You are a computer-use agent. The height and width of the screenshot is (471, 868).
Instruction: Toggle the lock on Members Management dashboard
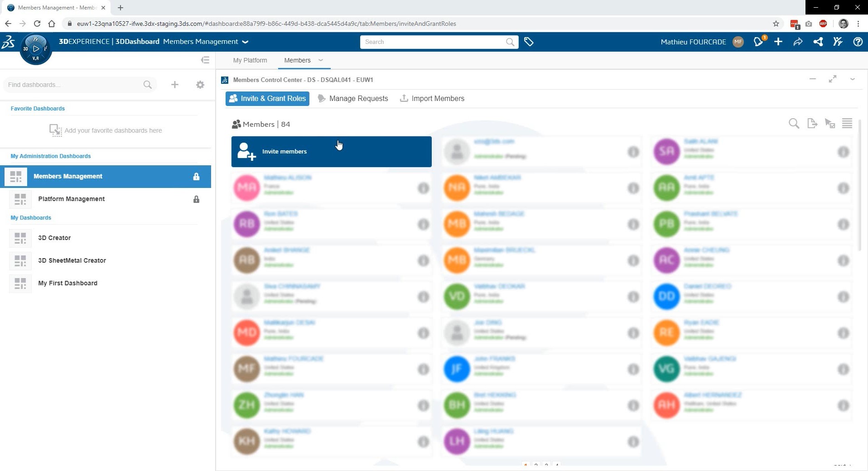(196, 177)
